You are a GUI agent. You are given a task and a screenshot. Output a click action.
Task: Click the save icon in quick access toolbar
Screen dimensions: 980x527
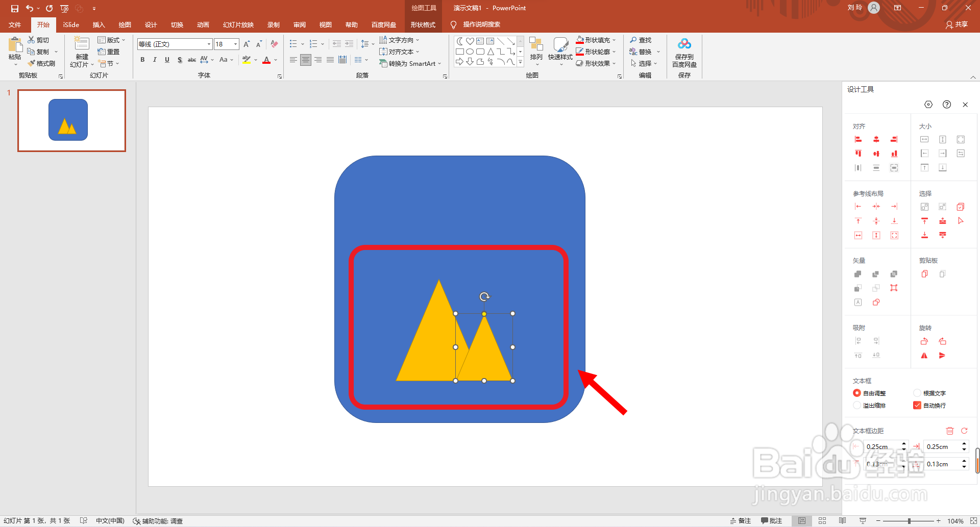(14, 8)
